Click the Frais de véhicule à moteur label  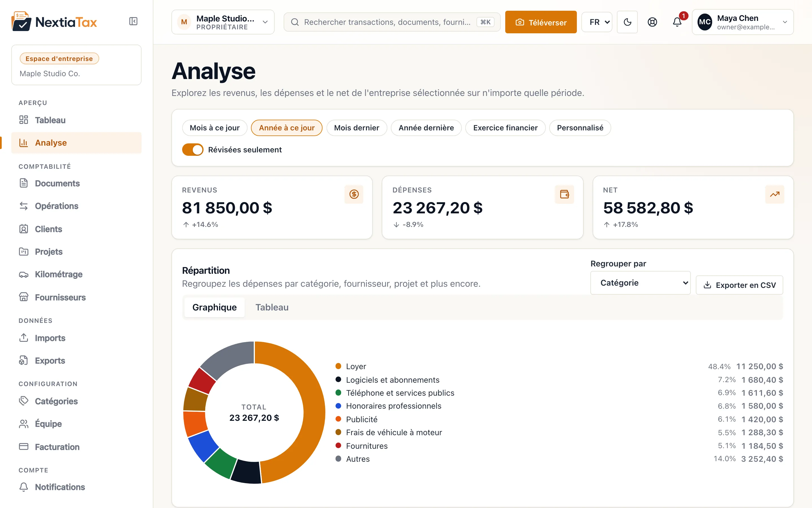(394, 432)
